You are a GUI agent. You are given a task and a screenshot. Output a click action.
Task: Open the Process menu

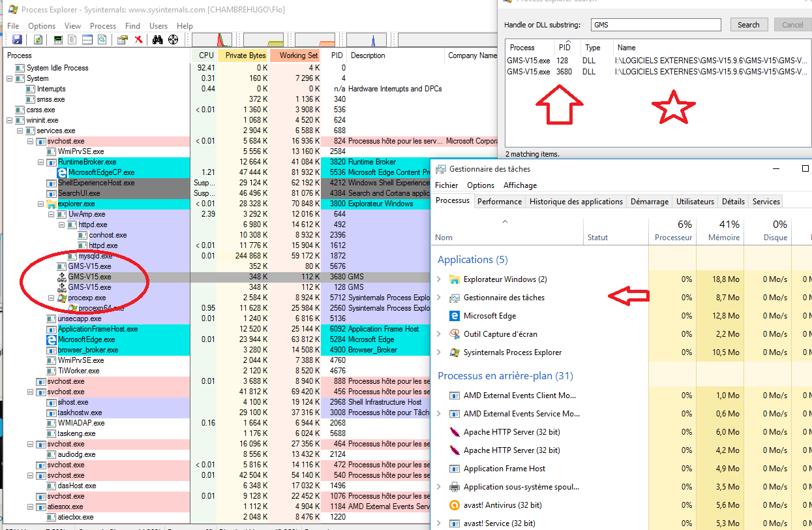(x=103, y=25)
